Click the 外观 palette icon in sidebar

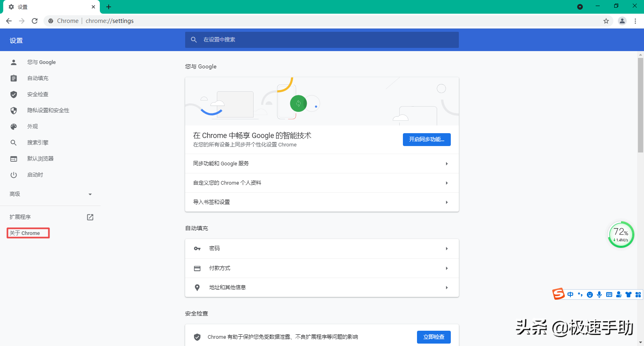(x=14, y=127)
